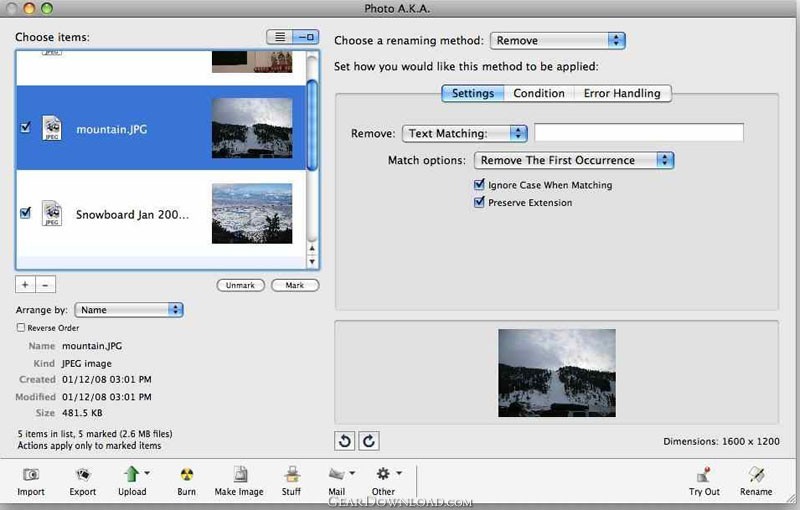
Task: Click the Other gear icon
Action: 383,474
